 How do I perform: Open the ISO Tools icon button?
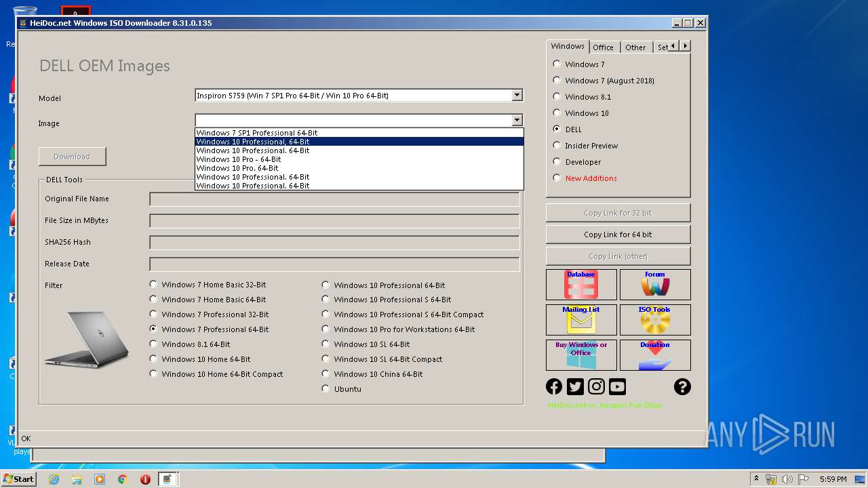[x=655, y=320]
